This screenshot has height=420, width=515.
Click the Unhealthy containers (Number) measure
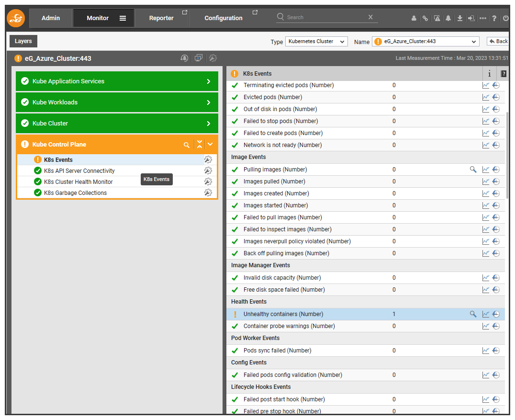point(283,314)
